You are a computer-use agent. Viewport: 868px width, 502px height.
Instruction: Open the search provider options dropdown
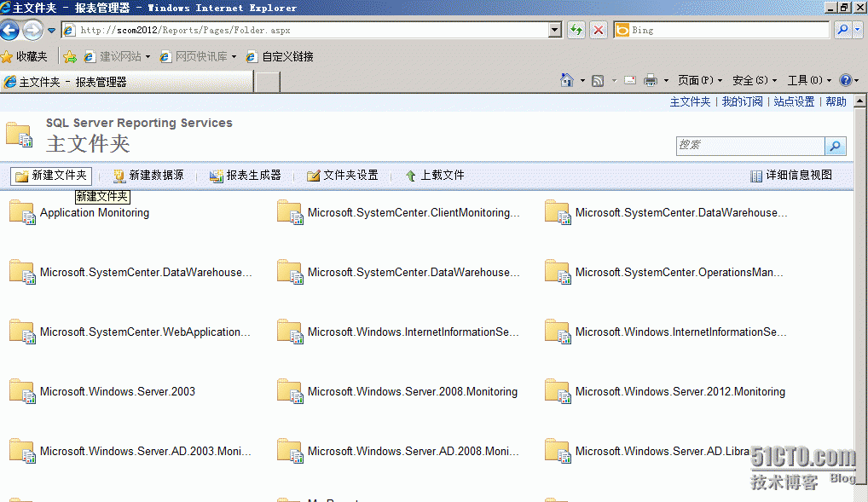point(857,30)
